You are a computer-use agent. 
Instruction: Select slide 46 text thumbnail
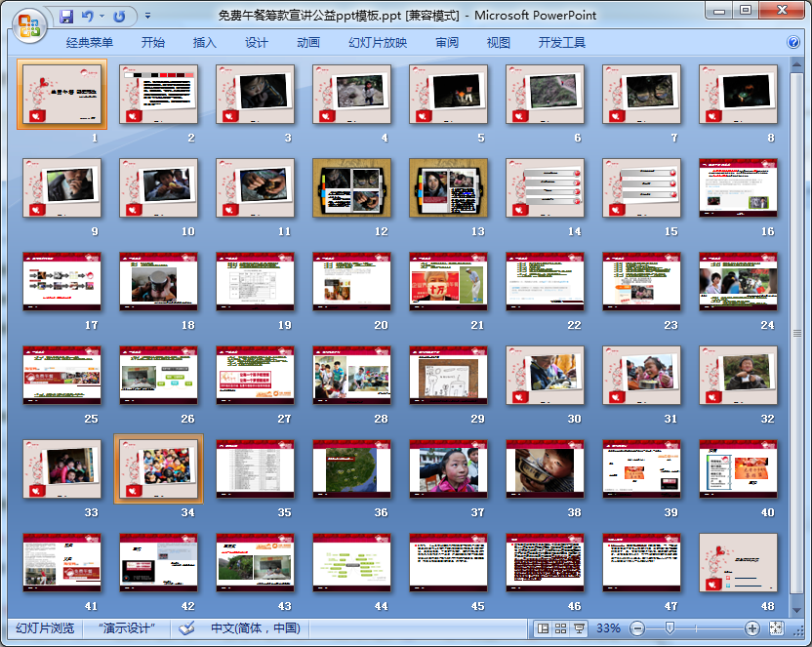click(546, 562)
